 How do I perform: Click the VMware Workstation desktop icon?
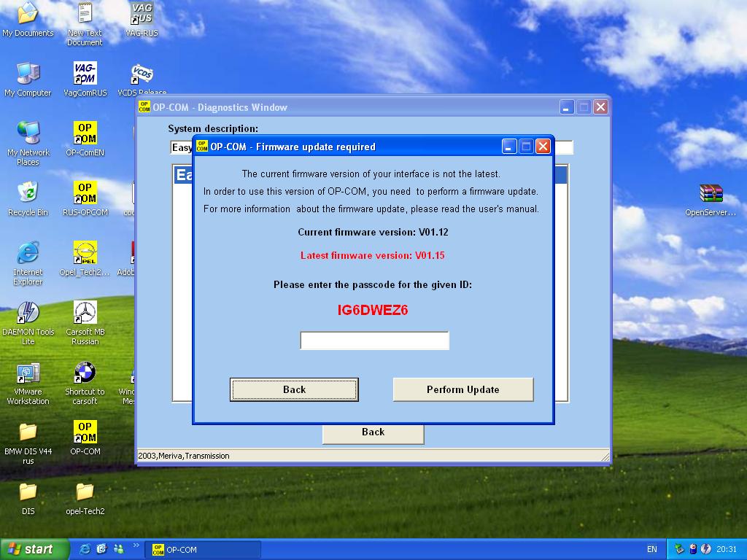point(28,375)
